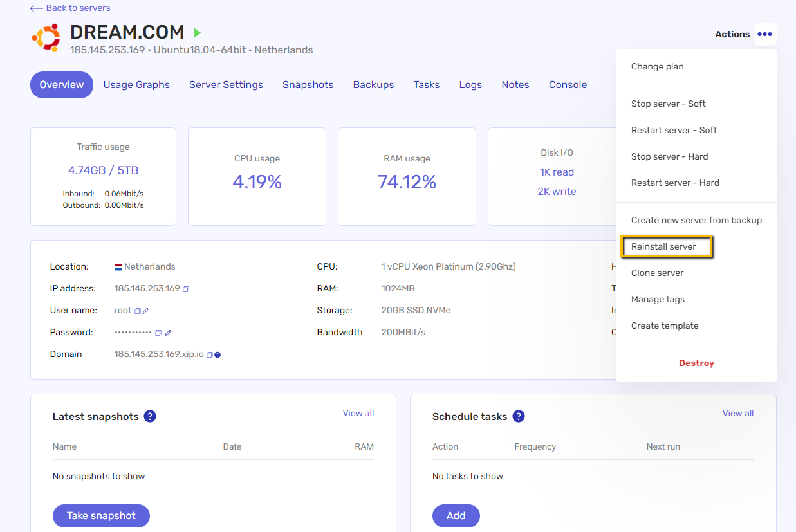Copy the server password
796x532 pixels.
(x=158, y=333)
